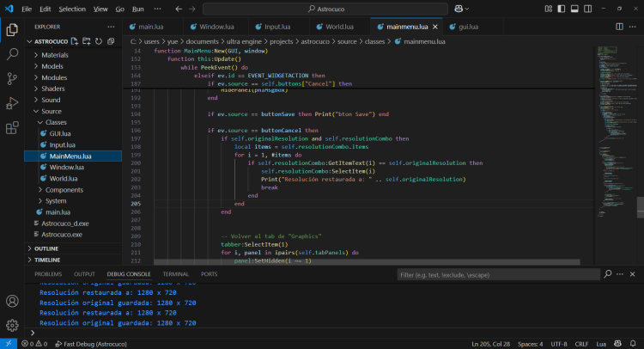This screenshot has height=349, width=644.
Task: Switch to the TERMINAL panel tab
Action: [175, 274]
